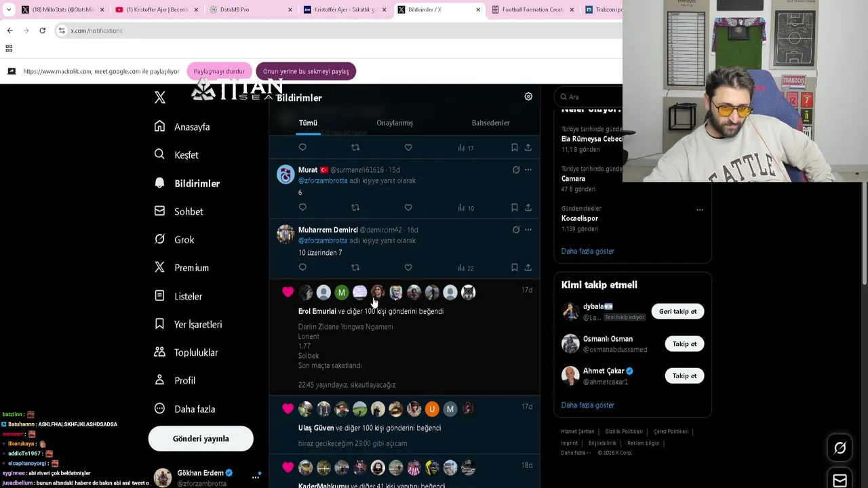Image resolution: width=868 pixels, height=488 pixels.
Task: Bookmark the topmost post with 17 views
Action: pyautogui.click(x=515, y=147)
